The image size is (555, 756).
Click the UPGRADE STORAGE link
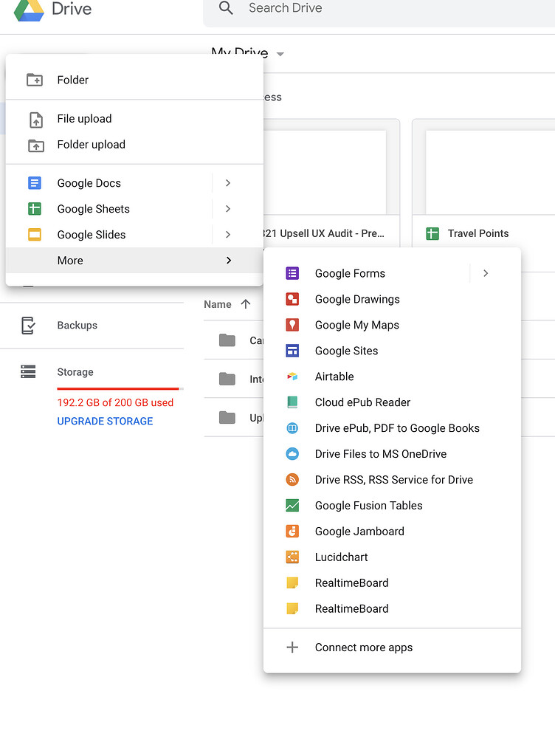[x=104, y=421]
